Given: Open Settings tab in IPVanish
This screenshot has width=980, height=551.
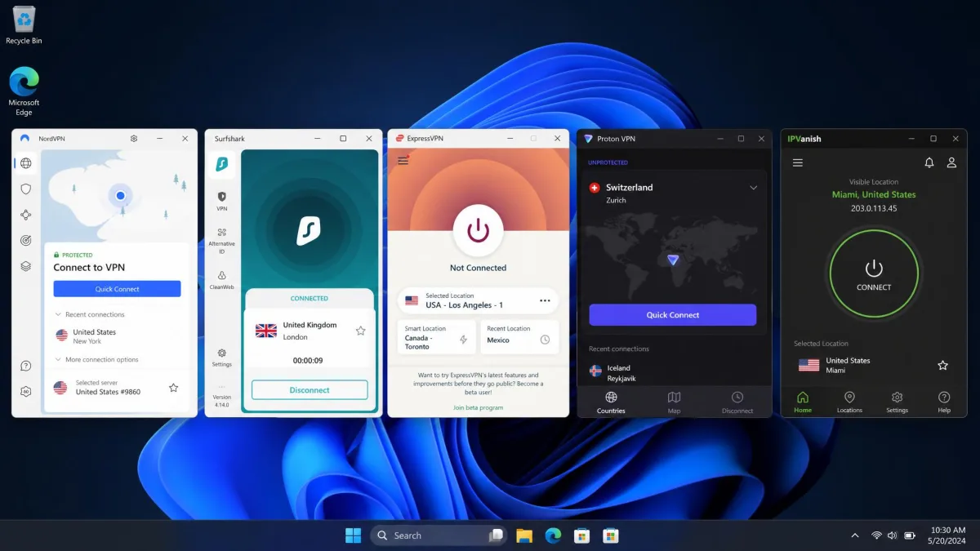Looking at the screenshot, I should (x=897, y=402).
